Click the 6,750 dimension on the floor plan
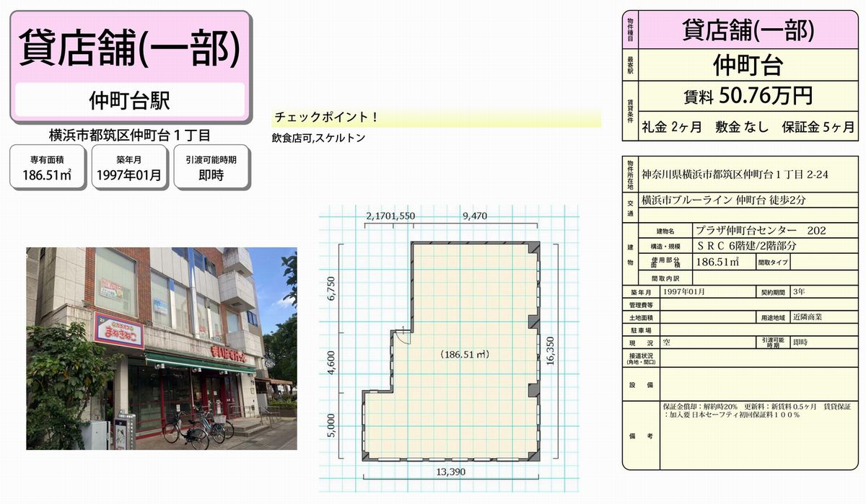This screenshot has height=504, width=866. tap(332, 288)
